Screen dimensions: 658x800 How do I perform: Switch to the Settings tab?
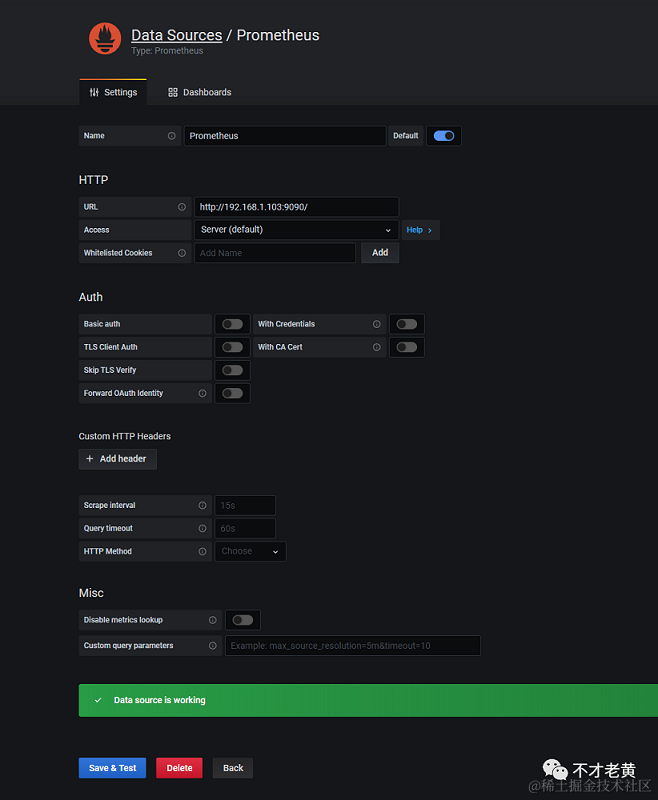tap(113, 92)
